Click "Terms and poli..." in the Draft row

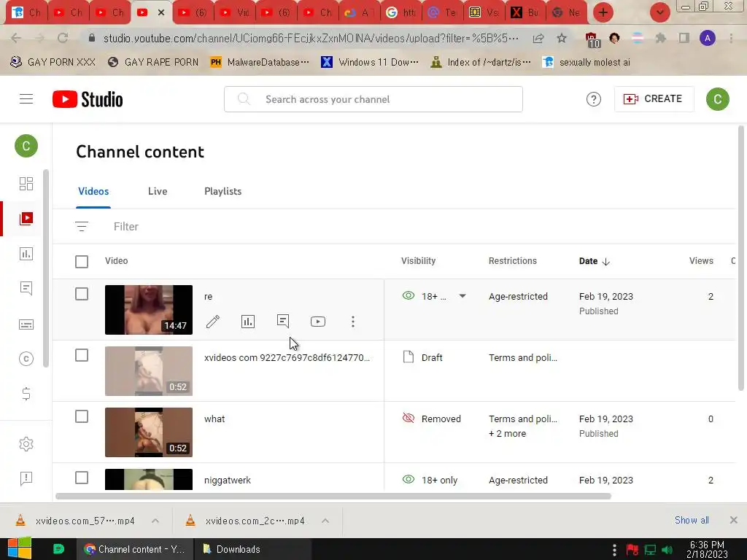tap(522, 357)
